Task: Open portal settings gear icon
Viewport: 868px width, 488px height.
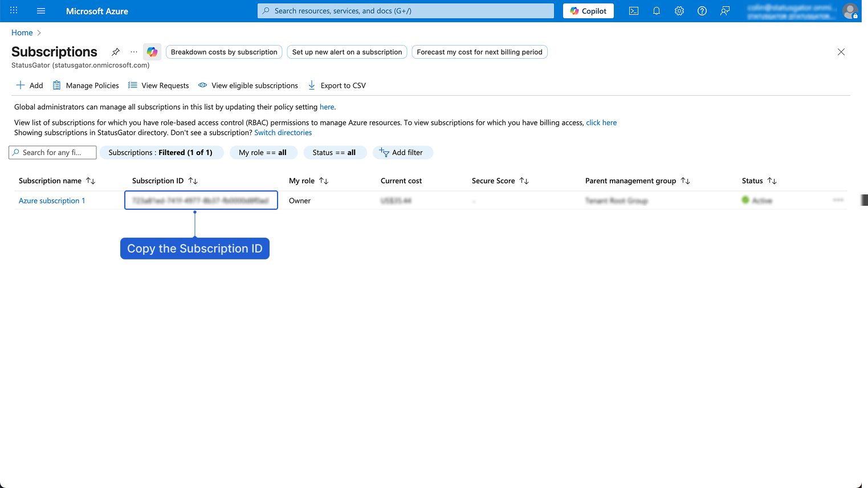Action: pyautogui.click(x=679, y=11)
